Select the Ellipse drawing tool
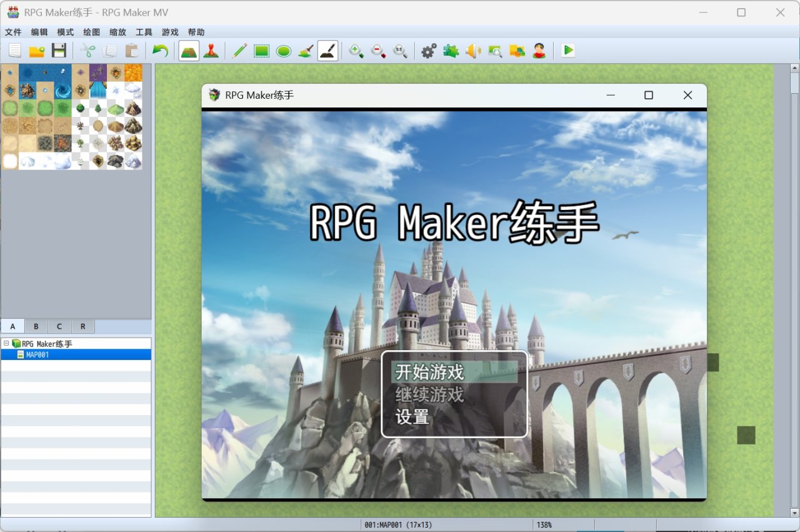The height and width of the screenshot is (532, 800). click(x=284, y=51)
